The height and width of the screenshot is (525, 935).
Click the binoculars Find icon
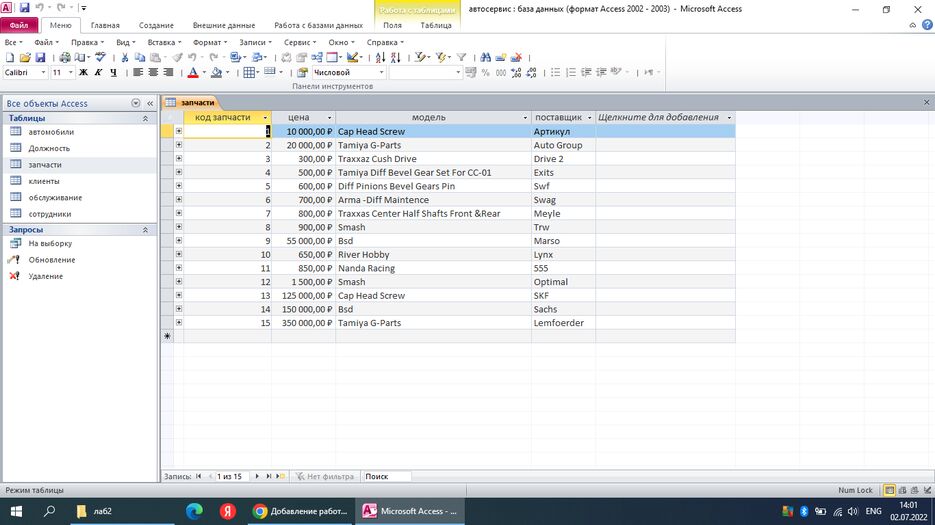(x=485, y=57)
